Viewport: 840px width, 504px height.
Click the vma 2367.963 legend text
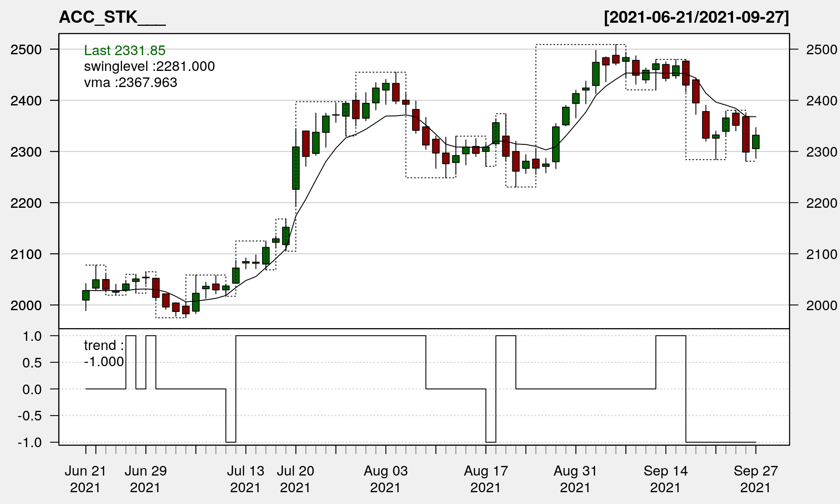[130, 82]
